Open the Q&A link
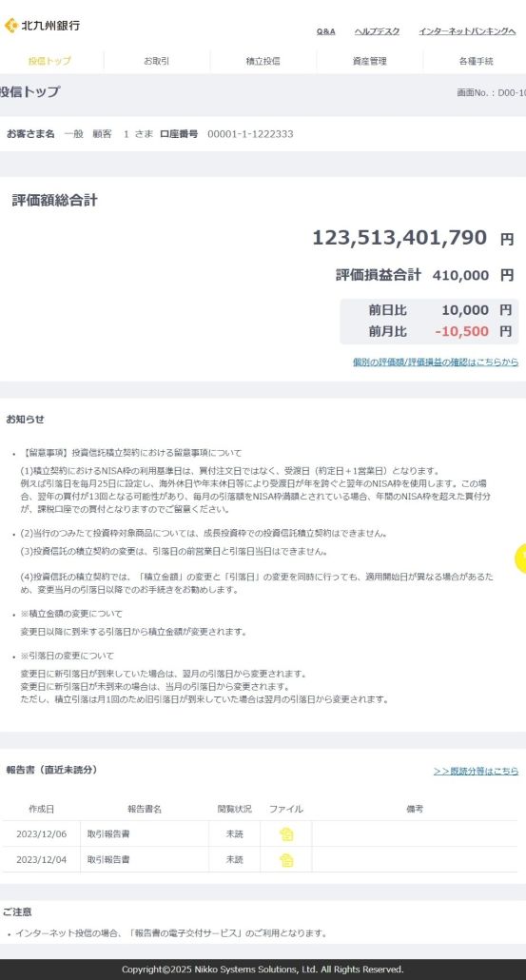 tap(325, 31)
